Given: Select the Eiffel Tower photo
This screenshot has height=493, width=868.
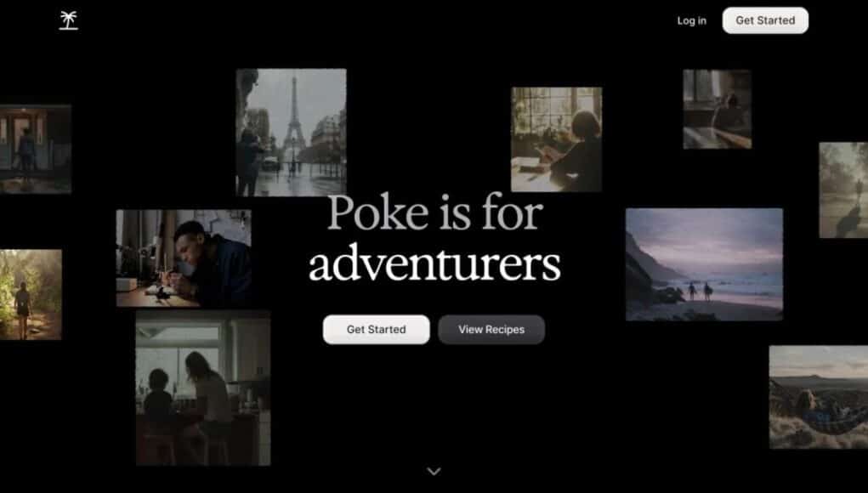Looking at the screenshot, I should [291, 133].
